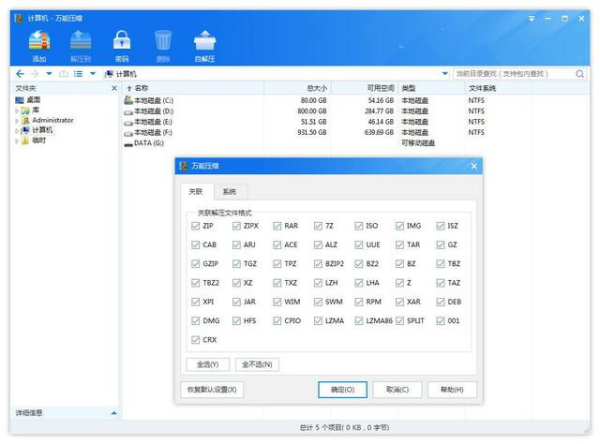
Task: Toggle the JAR format checkbox
Action: [x=236, y=302]
